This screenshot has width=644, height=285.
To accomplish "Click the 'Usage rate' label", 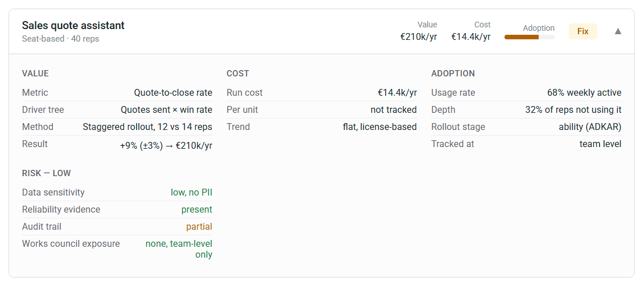I will [453, 92].
